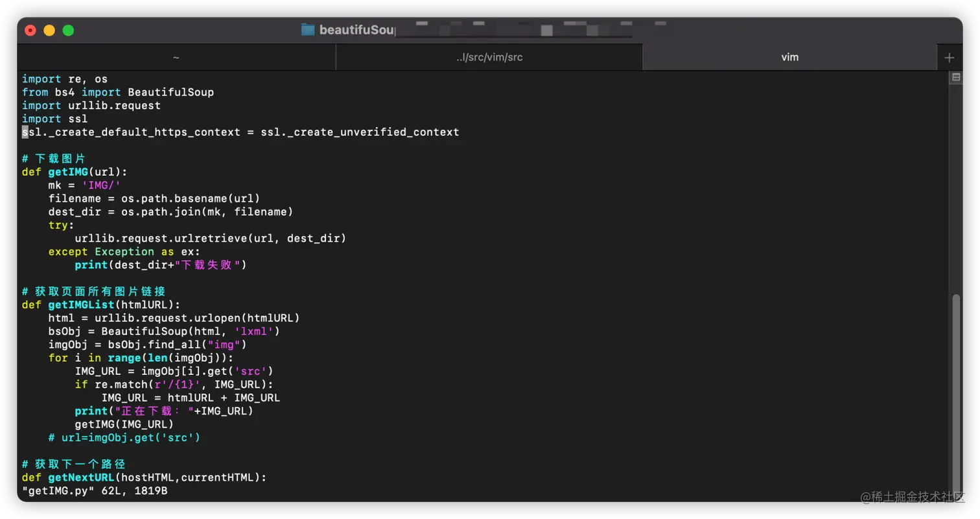This screenshot has height=519, width=980.
Task: Click vim status '"getIMG.py" 62L, 1819B'
Action: click(x=95, y=491)
